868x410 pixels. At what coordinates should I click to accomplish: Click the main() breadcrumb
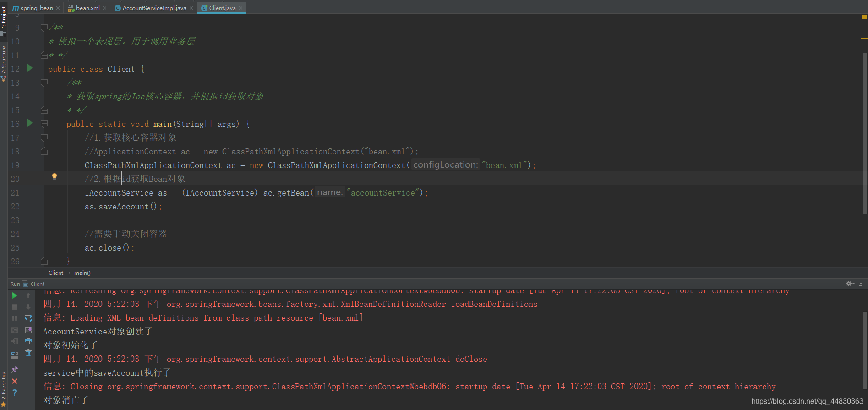(82, 273)
